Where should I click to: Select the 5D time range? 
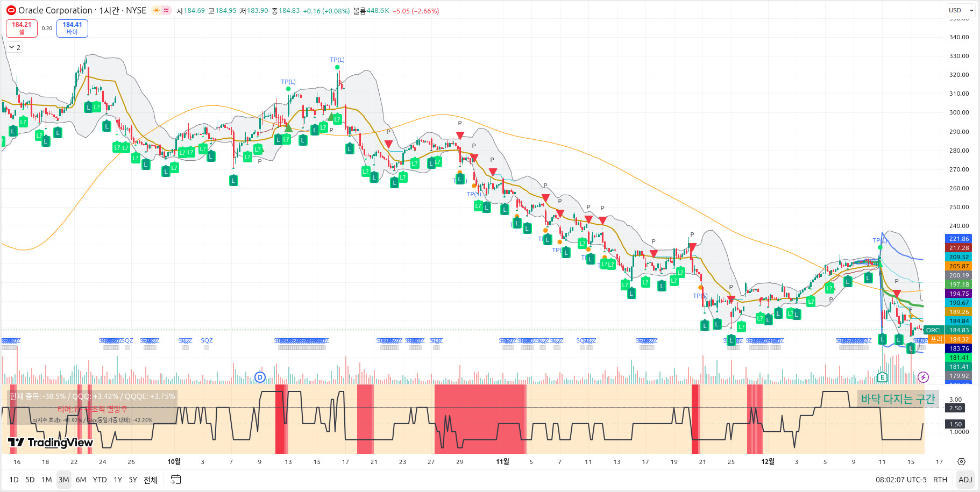click(30, 480)
